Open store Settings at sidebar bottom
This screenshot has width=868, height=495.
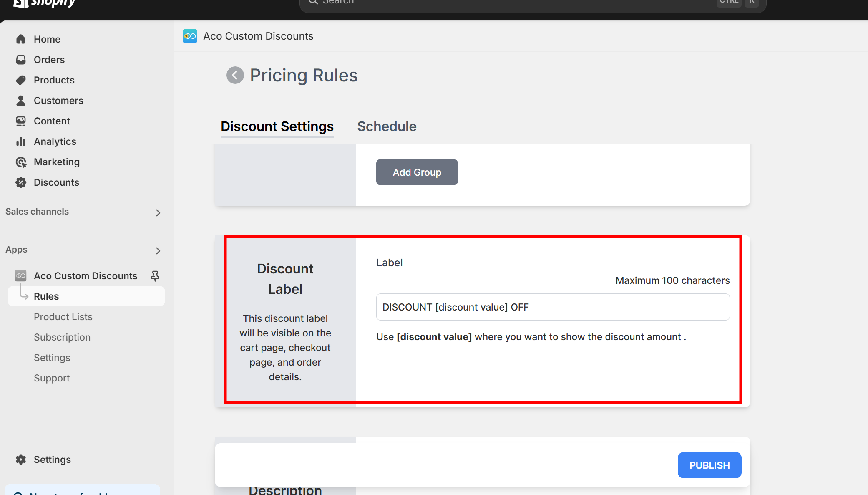pos(52,460)
